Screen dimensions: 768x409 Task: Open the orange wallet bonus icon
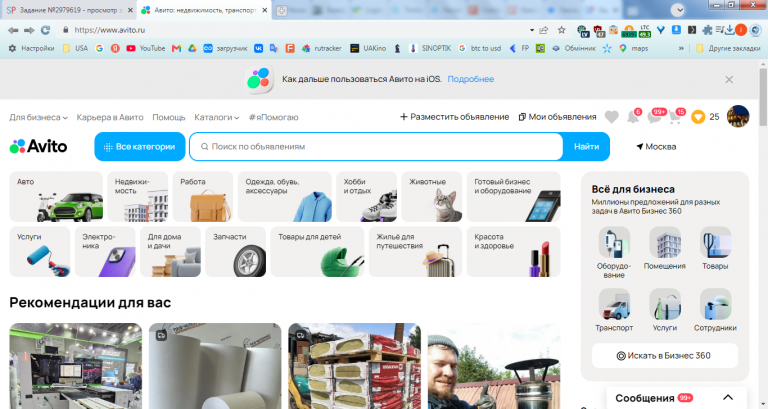(x=698, y=117)
